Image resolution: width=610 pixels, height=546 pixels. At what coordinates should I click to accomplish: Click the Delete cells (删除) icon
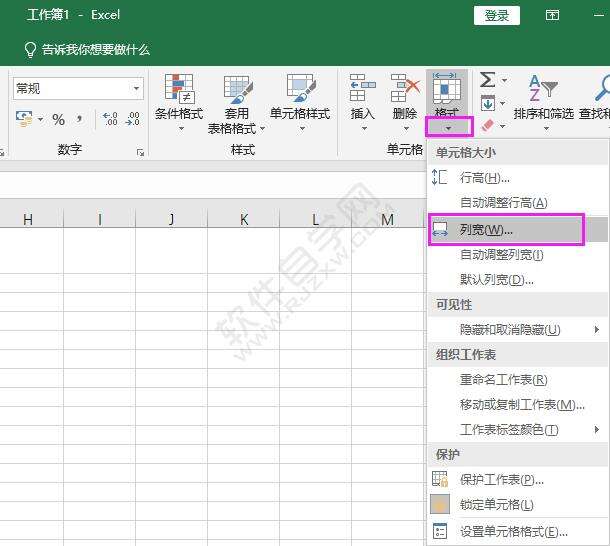[405, 88]
